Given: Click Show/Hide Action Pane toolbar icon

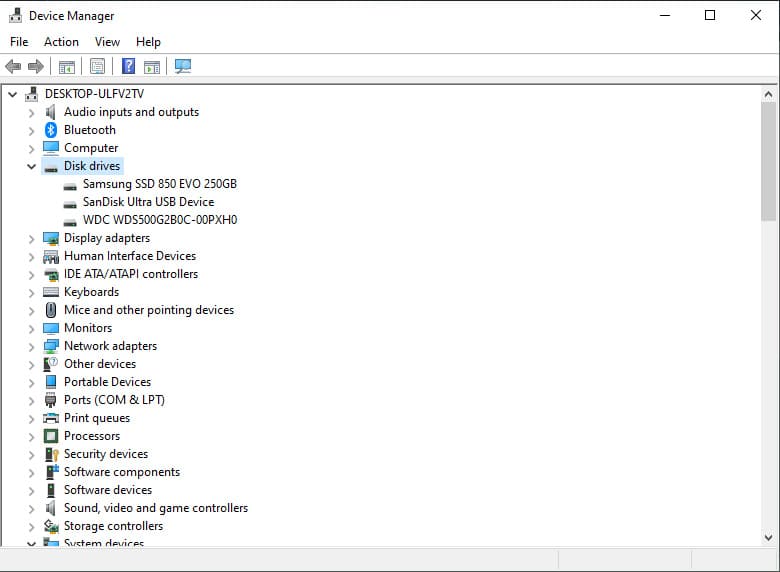Looking at the screenshot, I should click(152, 66).
